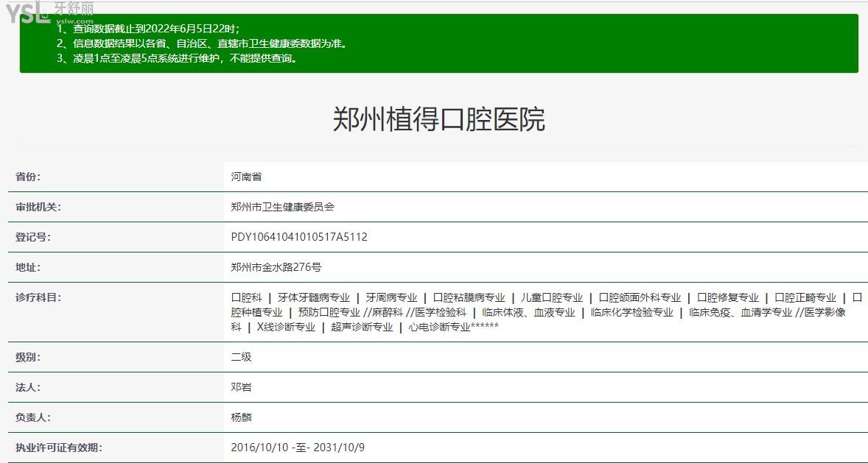This screenshot has width=868, height=463.
Task: Click the address 郑州市金水路276号
Action: pyautogui.click(x=276, y=267)
